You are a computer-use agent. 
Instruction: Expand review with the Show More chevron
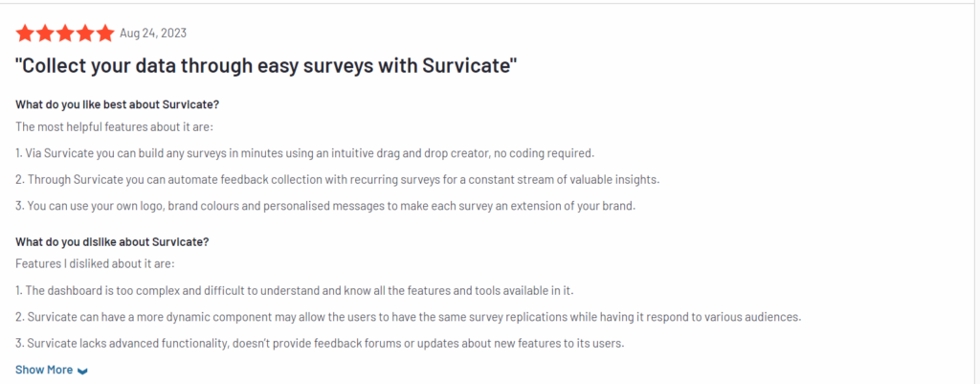coord(82,371)
